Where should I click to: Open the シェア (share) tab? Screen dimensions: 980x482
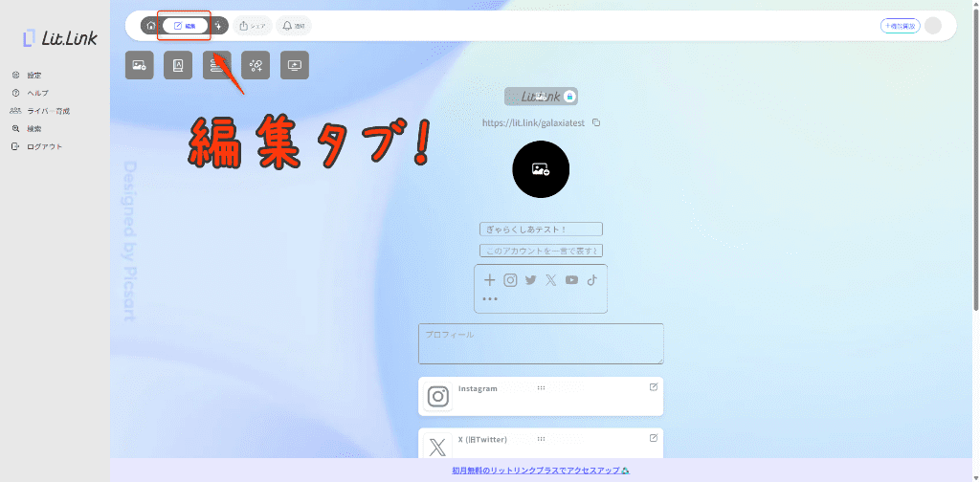click(253, 26)
